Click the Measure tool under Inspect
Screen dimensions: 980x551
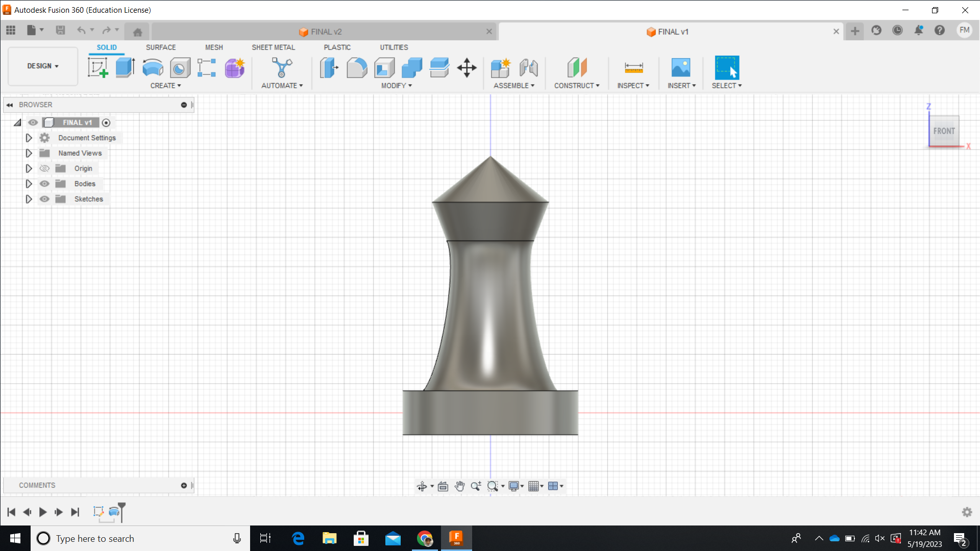pyautogui.click(x=633, y=67)
